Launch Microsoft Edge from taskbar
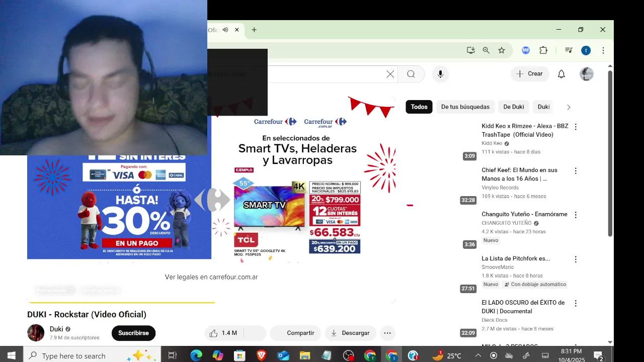Viewport: 644px width, 362px height. 196,355
